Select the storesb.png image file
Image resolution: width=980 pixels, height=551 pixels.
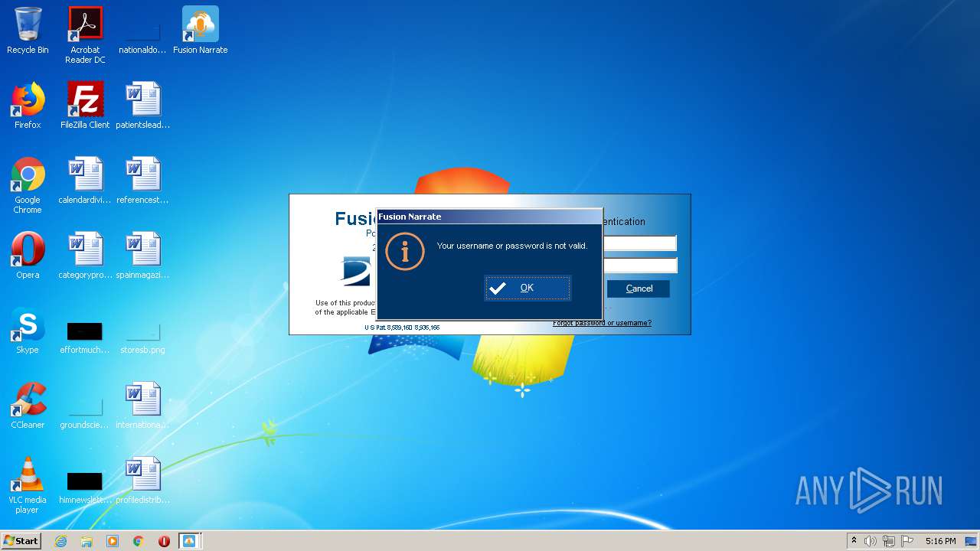tap(143, 337)
